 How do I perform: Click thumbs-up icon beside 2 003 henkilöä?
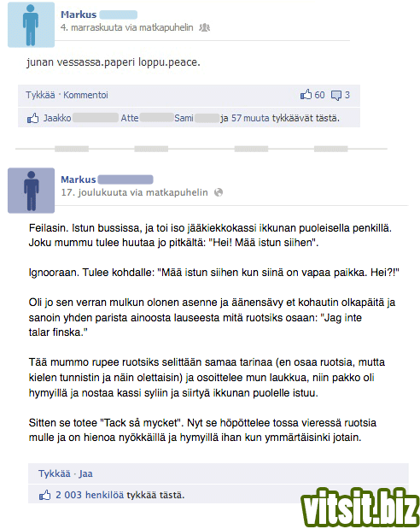(44, 496)
